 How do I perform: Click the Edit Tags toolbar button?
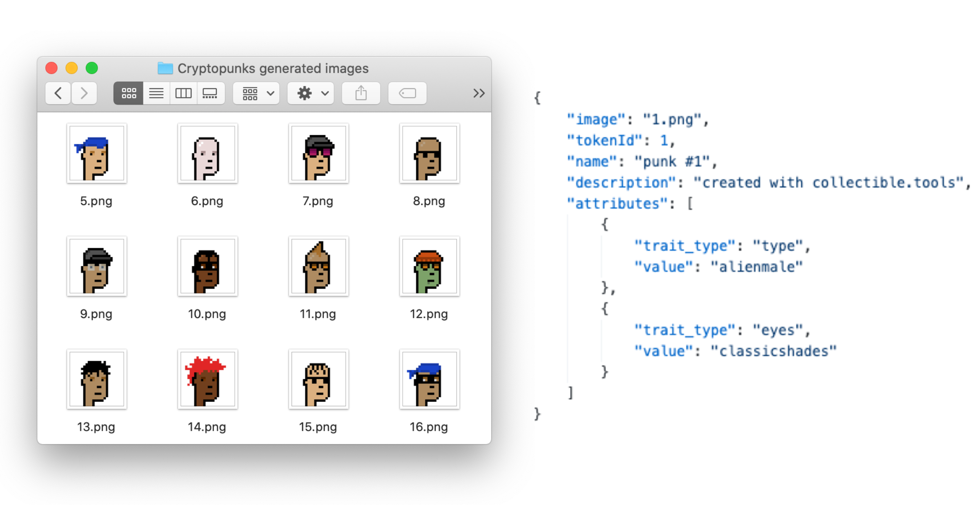[407, 93]
